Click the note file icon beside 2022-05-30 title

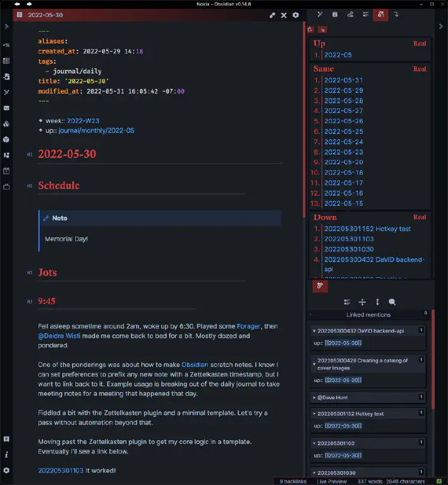[20, 15]
